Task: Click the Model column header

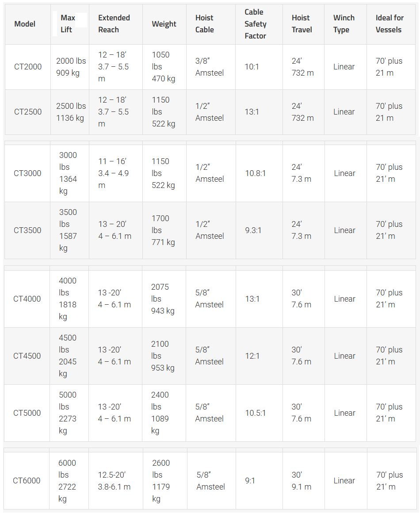Action: [25, 24]
